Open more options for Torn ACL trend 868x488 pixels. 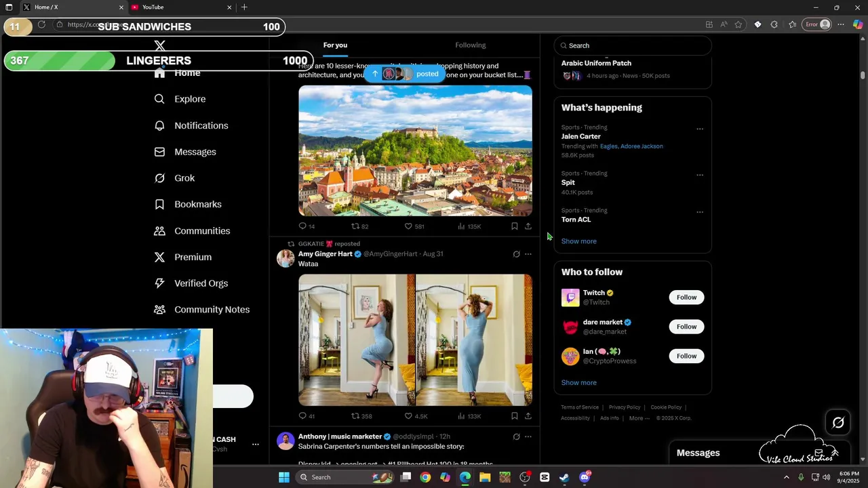[x=700, y=212]
